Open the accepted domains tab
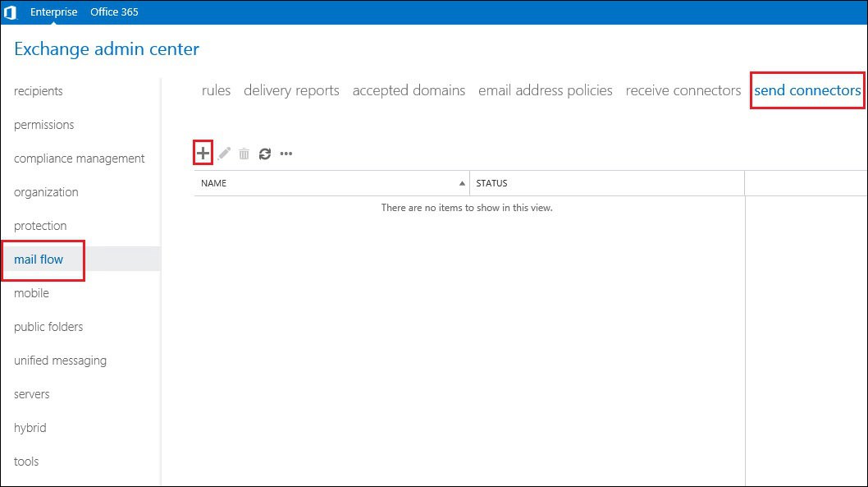868x487 pixels. [x=409, y=90]
